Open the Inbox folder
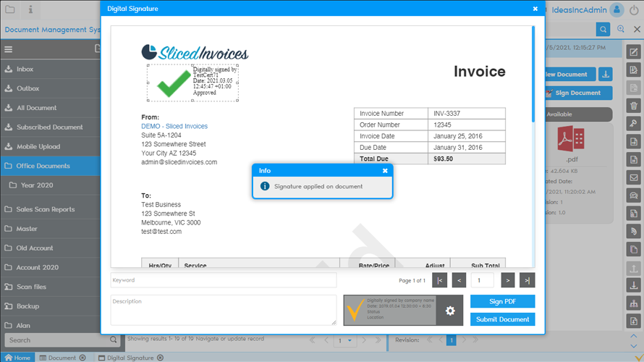Viewport: 644px width, 362px height. click(50, 69)
